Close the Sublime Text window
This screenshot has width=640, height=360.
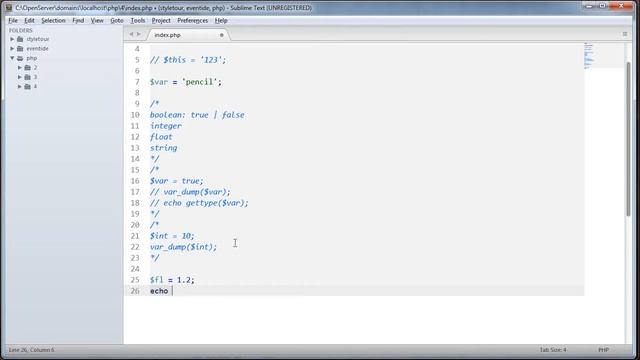(621, 6)
